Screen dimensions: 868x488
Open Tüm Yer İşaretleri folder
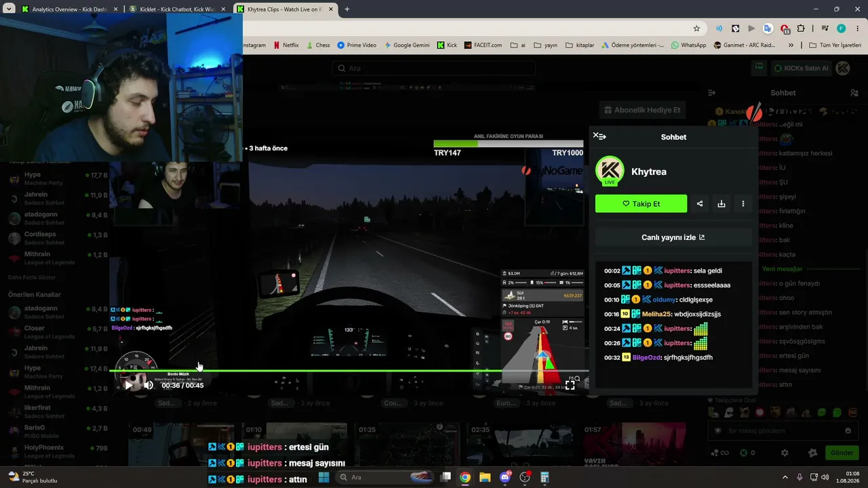[x=834, y=45]
